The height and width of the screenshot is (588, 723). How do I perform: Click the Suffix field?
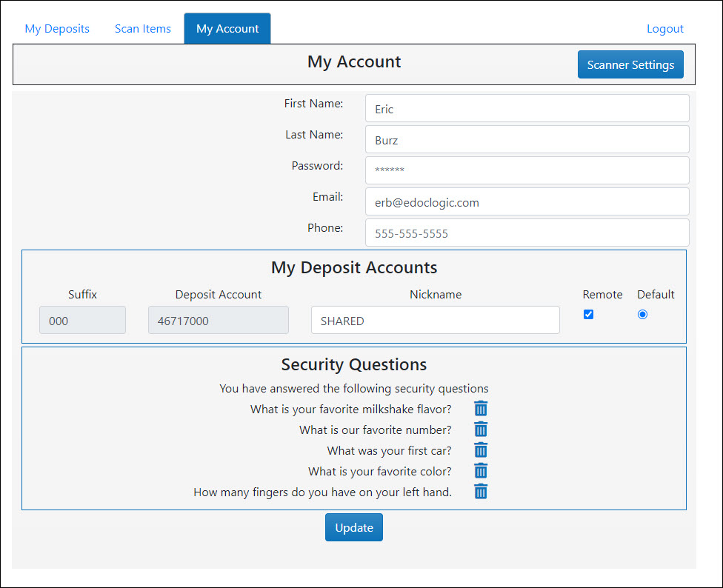tap(82, 320)
